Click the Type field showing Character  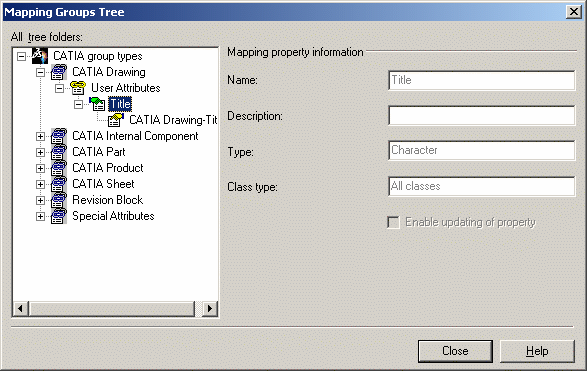481,150
